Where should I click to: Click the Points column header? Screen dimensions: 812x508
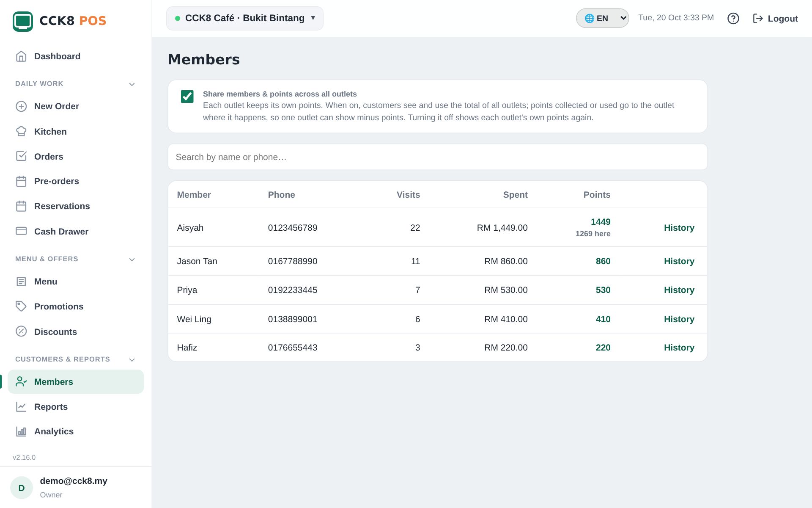point(597,195)
